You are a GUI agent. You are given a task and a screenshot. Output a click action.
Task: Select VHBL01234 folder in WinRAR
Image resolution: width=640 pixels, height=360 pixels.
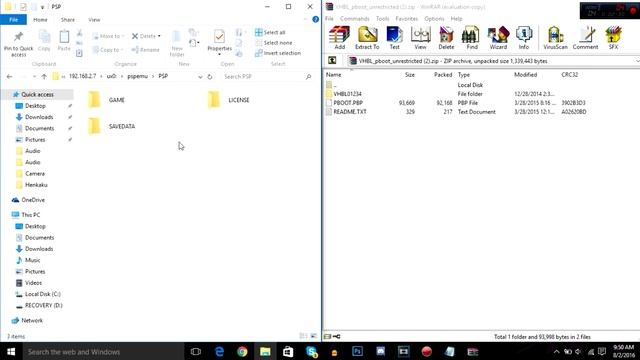coord(347,94)
